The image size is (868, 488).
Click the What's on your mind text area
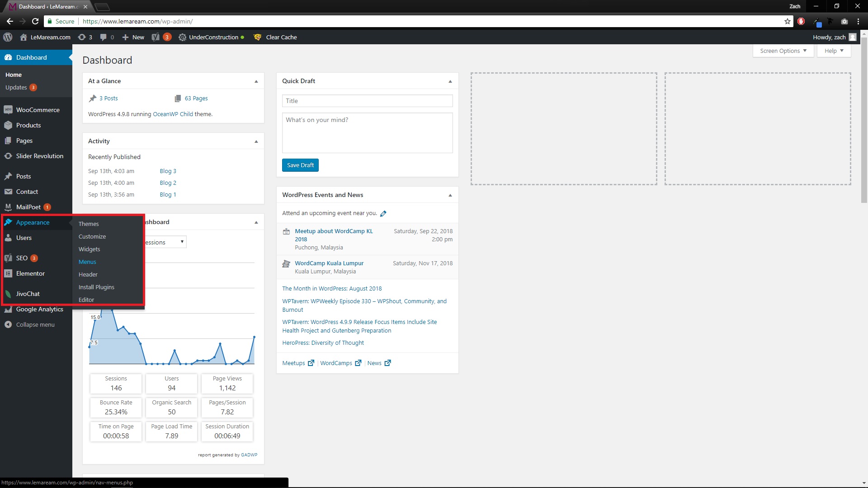tap(367, 133)
